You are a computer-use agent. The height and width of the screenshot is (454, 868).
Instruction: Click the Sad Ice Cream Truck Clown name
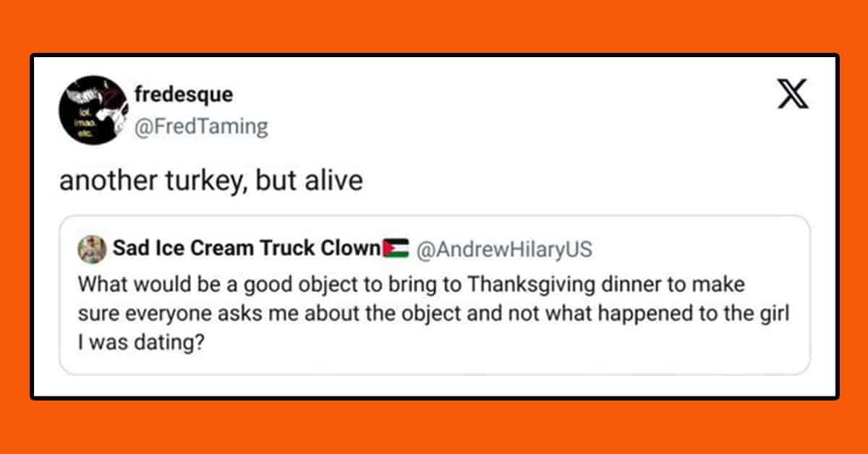247,249
